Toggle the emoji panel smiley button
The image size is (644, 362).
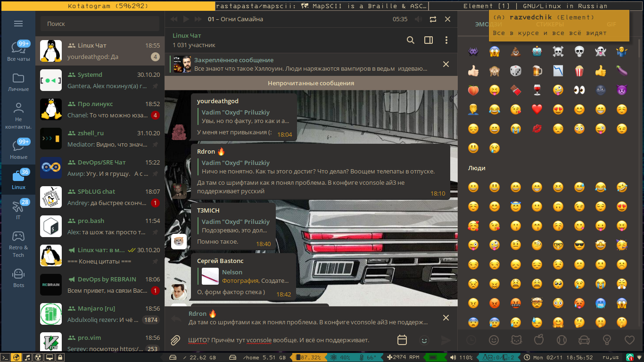424,340
